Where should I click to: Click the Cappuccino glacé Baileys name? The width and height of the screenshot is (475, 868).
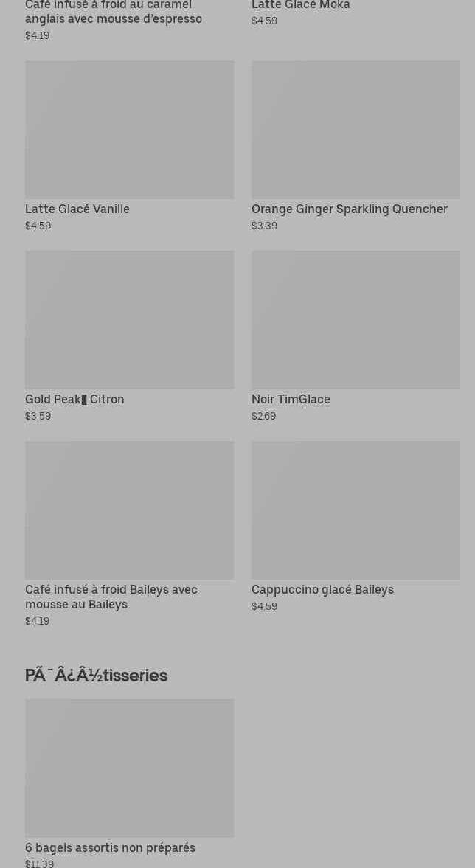pos(322,589)
